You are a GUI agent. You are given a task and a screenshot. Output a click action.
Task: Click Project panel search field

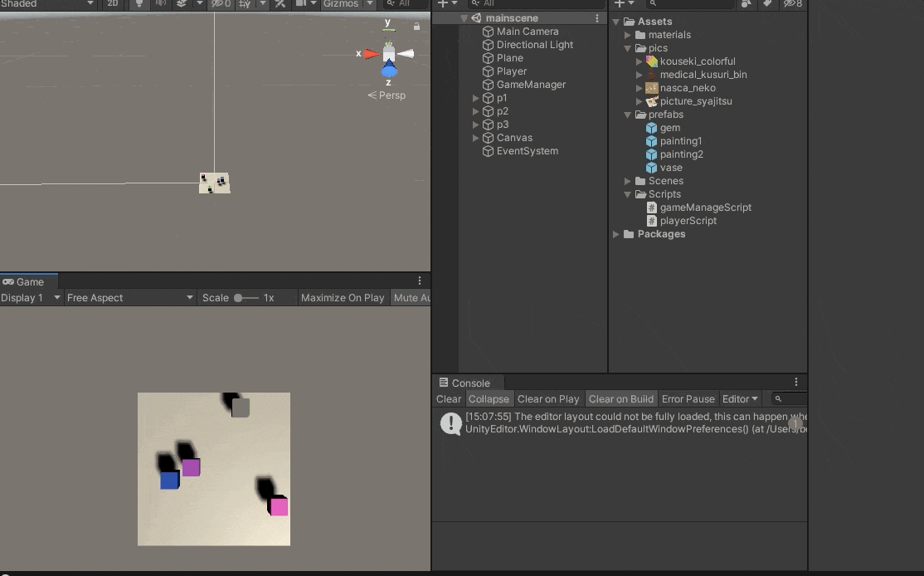pyautogui.click(x=689, y=3)
